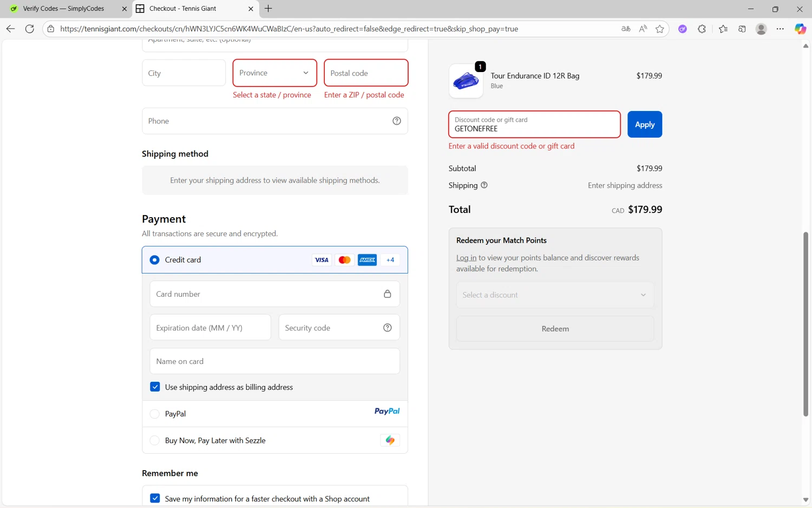Close the Verify Codes SimplyCodes tab
This screenshot has width=812, height=508.
[124, 9]
